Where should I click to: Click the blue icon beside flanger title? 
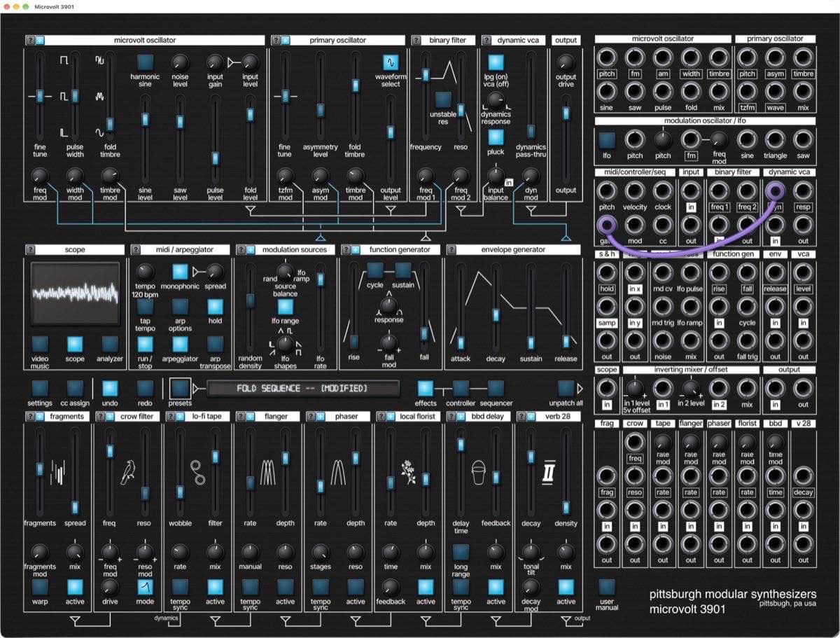(x=249, y=417)
